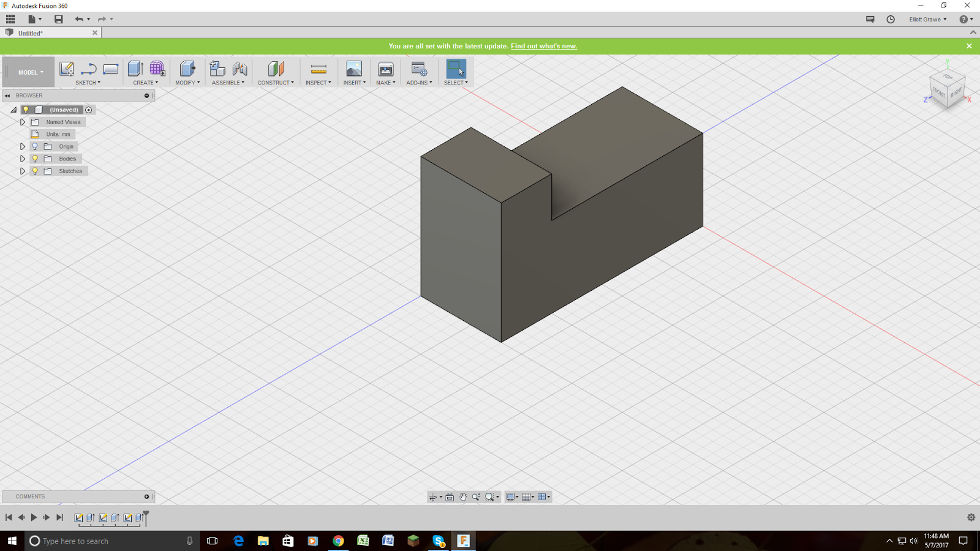Image resolution: width=980 pixels, height=551 pixels.
Task: Expand the Sketches tree node
Action: [x=23, y=171]
